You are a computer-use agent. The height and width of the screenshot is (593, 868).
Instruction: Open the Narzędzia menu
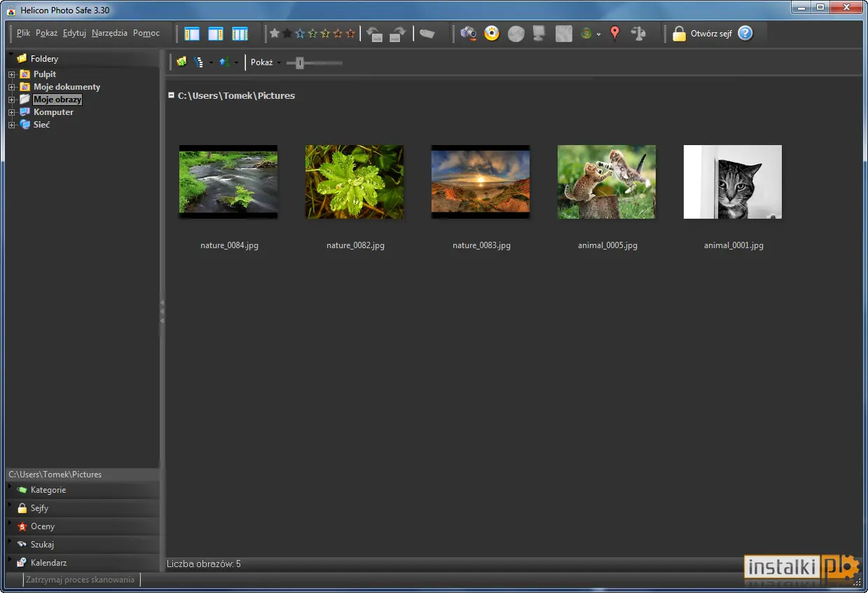pyautogui.click(x=109, y=33)
